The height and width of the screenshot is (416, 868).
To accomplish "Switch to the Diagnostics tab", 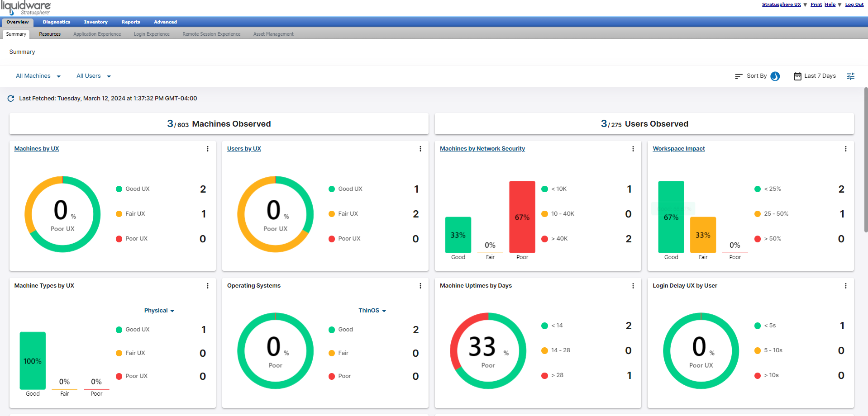I will click(x=57, y=22).
